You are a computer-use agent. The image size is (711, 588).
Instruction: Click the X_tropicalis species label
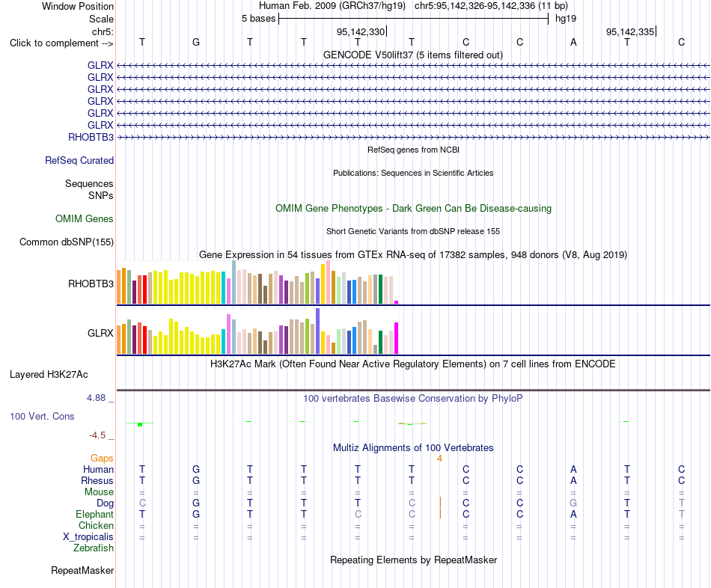88,537
